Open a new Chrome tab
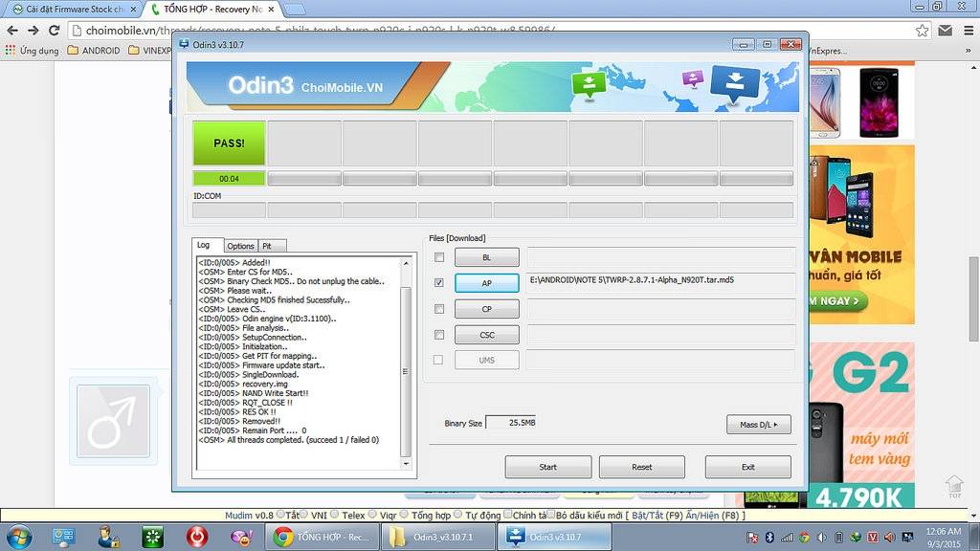 [295, 10]
